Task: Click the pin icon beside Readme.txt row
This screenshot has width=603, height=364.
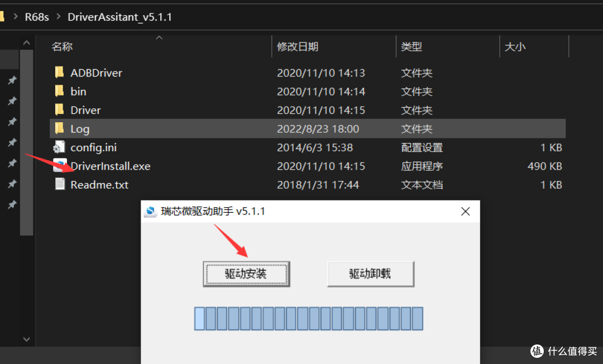Action: coord(12,184)
